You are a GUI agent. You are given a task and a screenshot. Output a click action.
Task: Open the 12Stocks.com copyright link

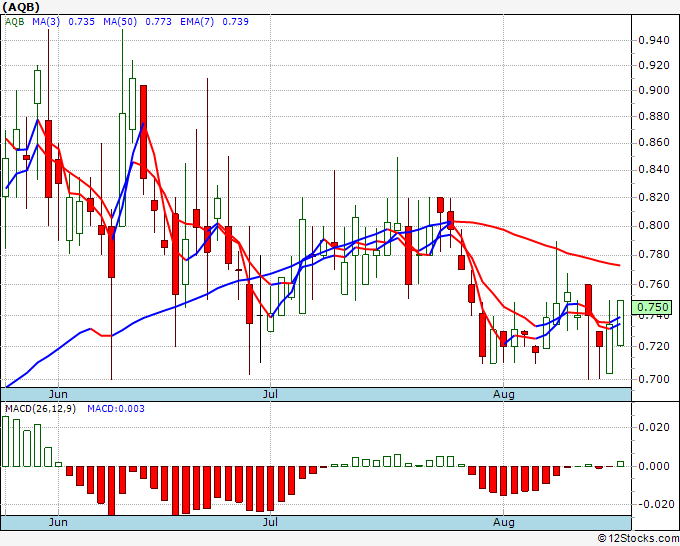638,539
